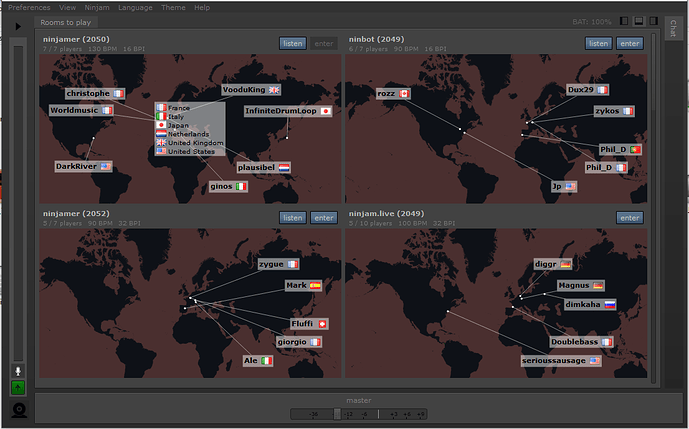The height and width of the screenshot is (429, 689).
Task: Click the Magnus player label
Action: coord(580,286)
